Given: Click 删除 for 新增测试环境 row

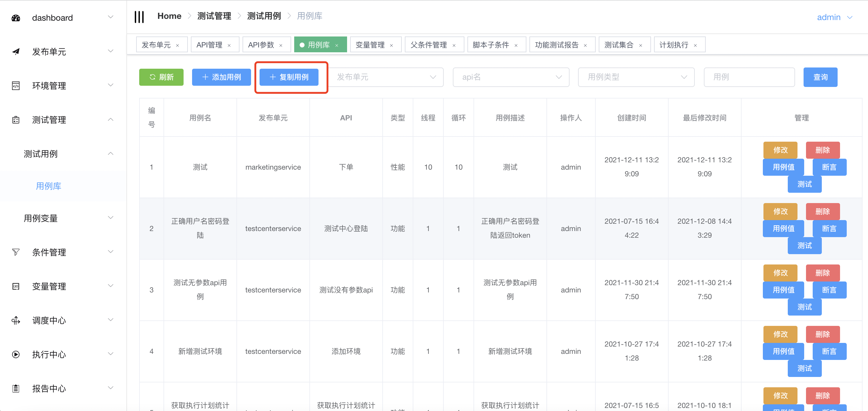Looking at the screenshot, I should click(822, 334).
